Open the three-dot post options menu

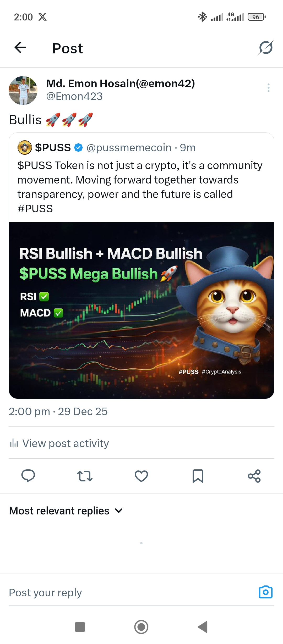(269, 88)
